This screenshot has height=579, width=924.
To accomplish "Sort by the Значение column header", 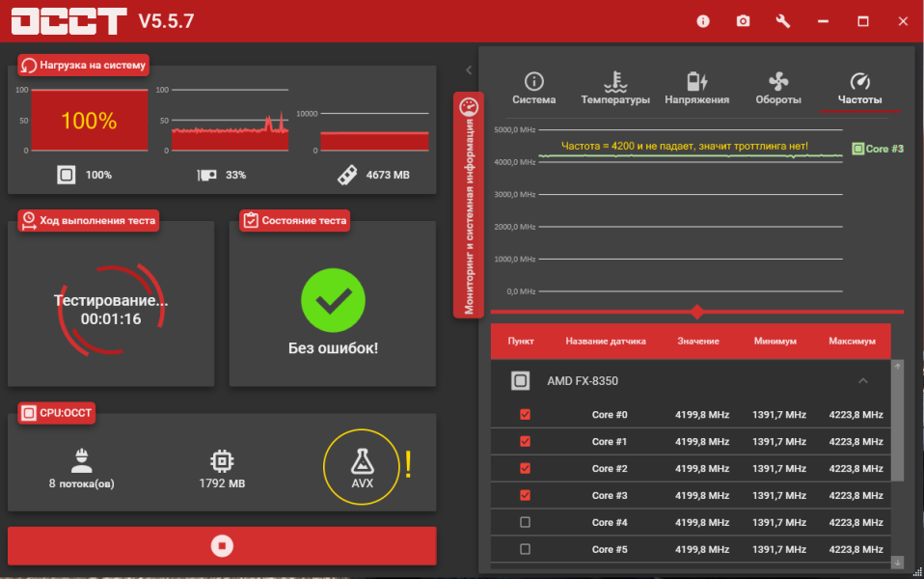I will [x=697, y=341].
